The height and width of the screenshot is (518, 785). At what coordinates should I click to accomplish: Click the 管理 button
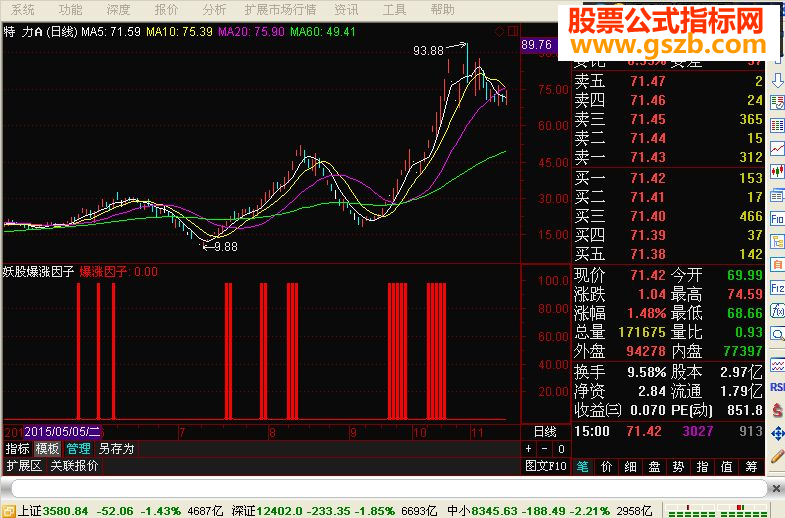click(x=79, y=448)
